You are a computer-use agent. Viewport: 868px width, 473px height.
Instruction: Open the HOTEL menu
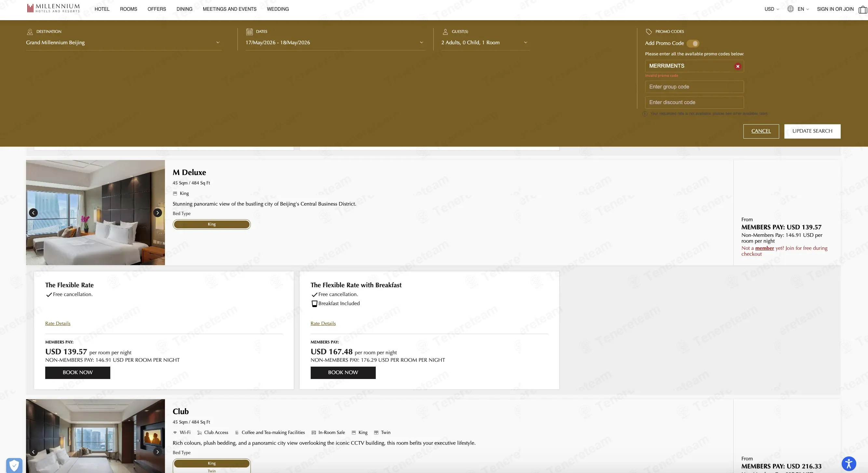pyautogui.click(x=102, y=9)
